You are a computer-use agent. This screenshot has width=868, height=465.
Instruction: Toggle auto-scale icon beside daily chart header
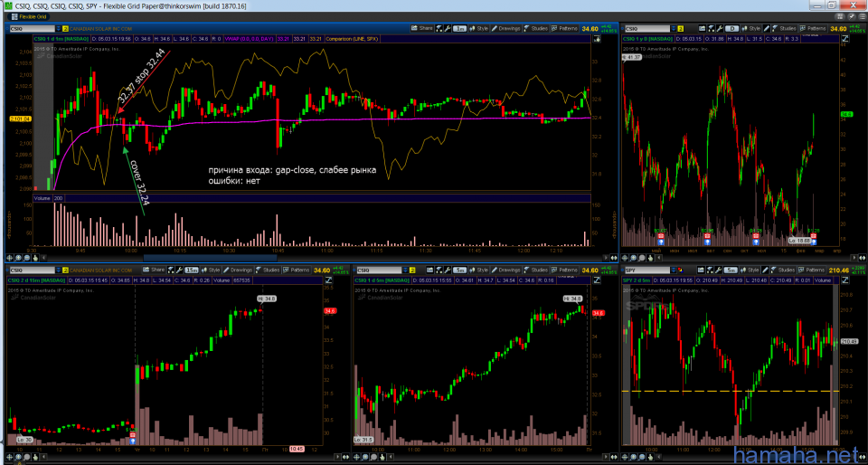(x=844, y=38)
